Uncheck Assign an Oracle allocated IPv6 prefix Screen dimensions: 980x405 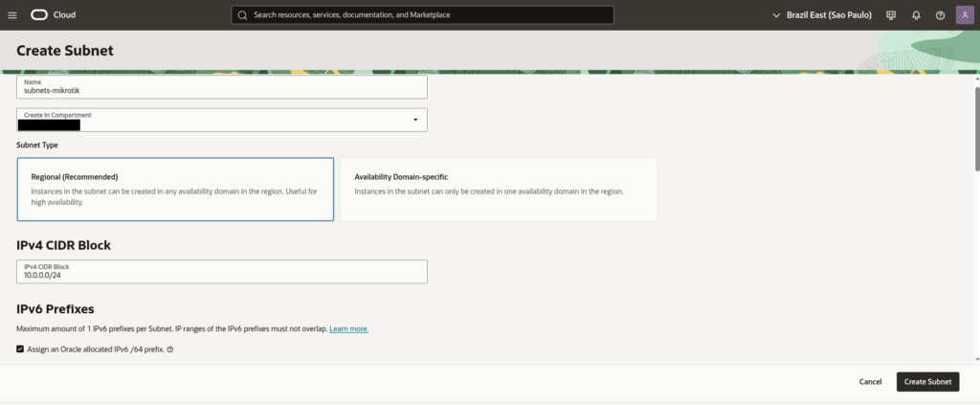click(x=21, y=349)
